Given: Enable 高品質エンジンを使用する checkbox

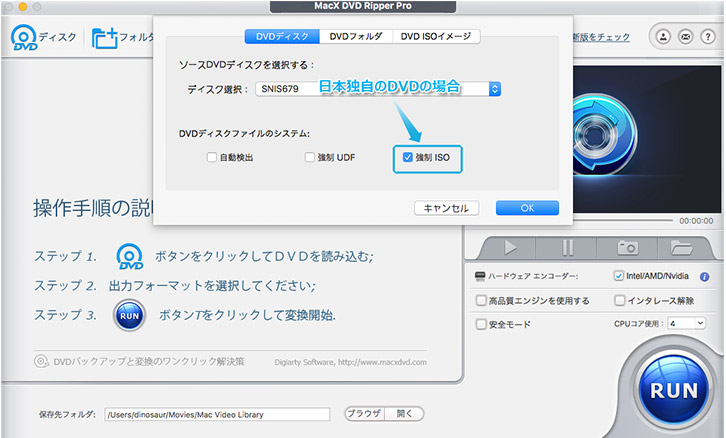Looking at the screenshot, I should coord(481,300).
